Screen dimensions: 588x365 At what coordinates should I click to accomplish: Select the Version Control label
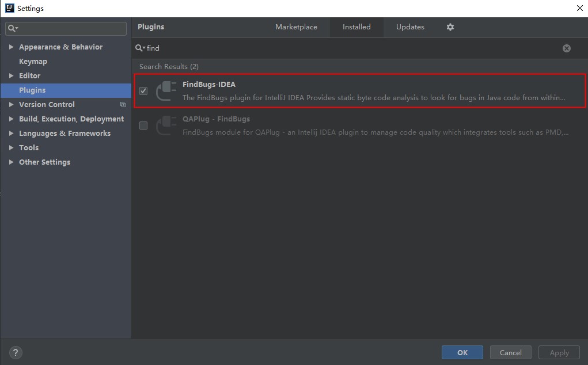click(47, 105)
